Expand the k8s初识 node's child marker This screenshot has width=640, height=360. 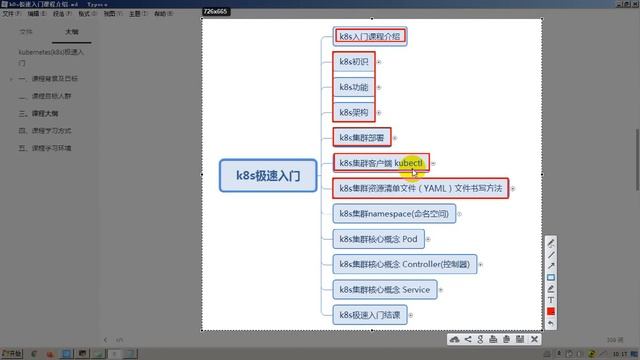coord(379,62)
